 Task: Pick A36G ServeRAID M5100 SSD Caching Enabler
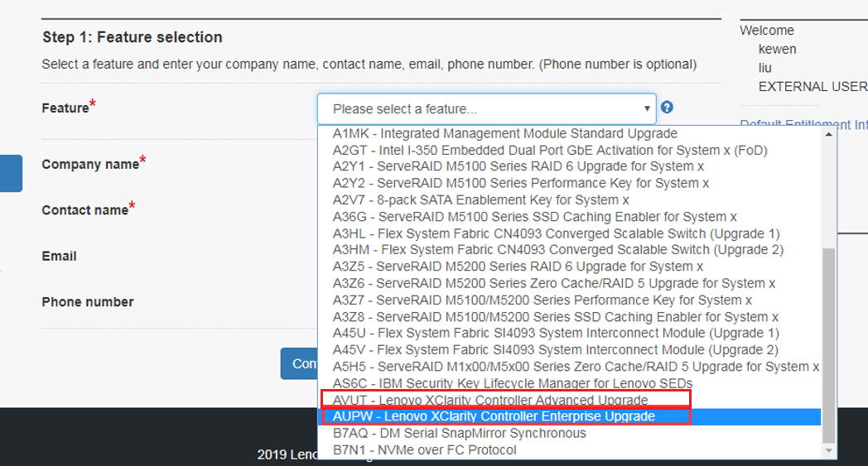pos(534,217)
